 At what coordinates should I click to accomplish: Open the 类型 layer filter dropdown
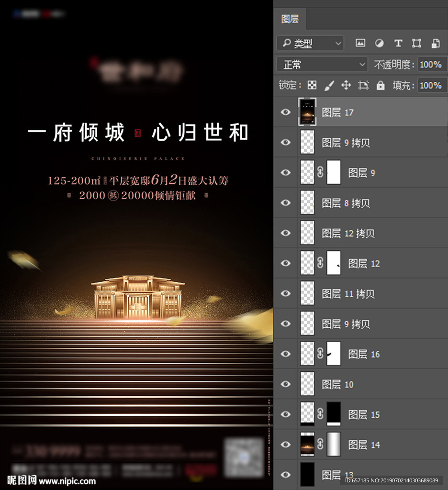(x=310, y=43)
